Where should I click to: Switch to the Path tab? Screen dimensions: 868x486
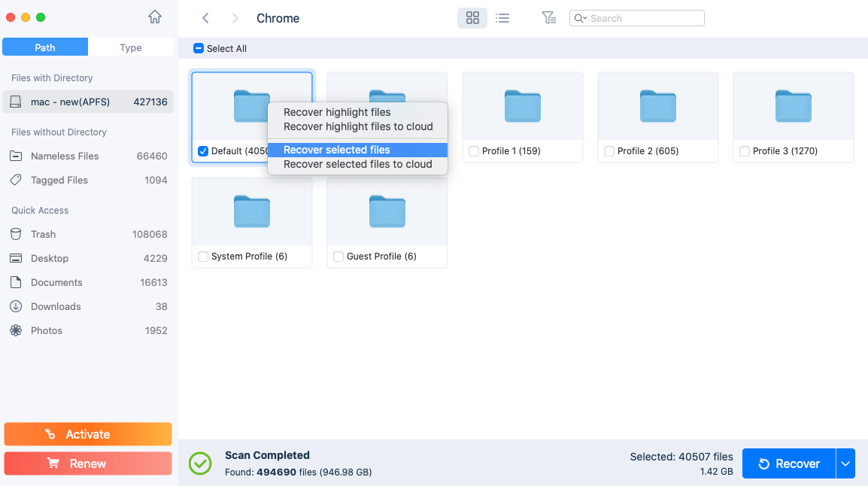(45, 47)
